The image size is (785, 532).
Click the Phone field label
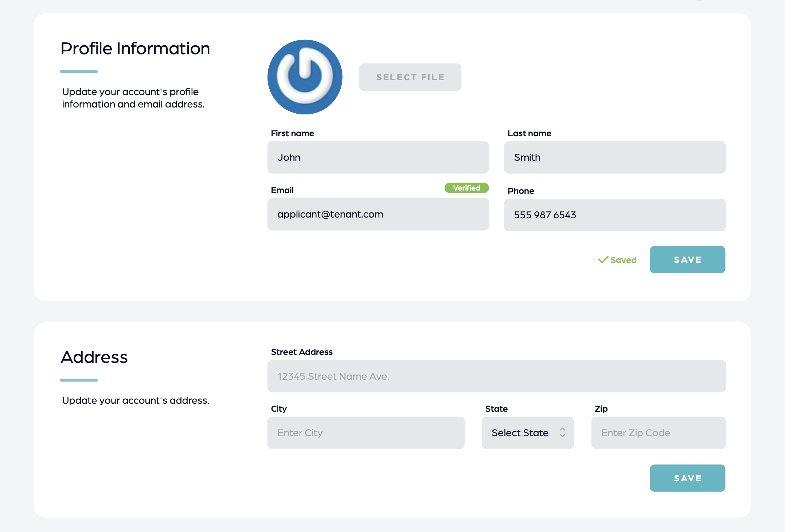click(520, 191)
